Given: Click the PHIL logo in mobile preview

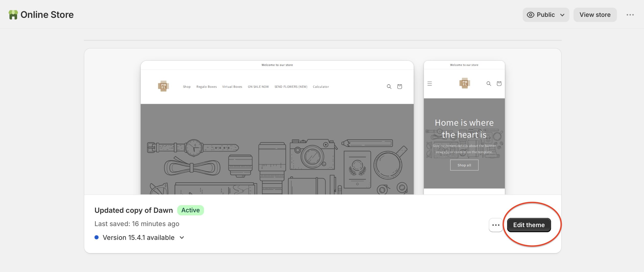Looking at the screenshot, I should (465, 83).
